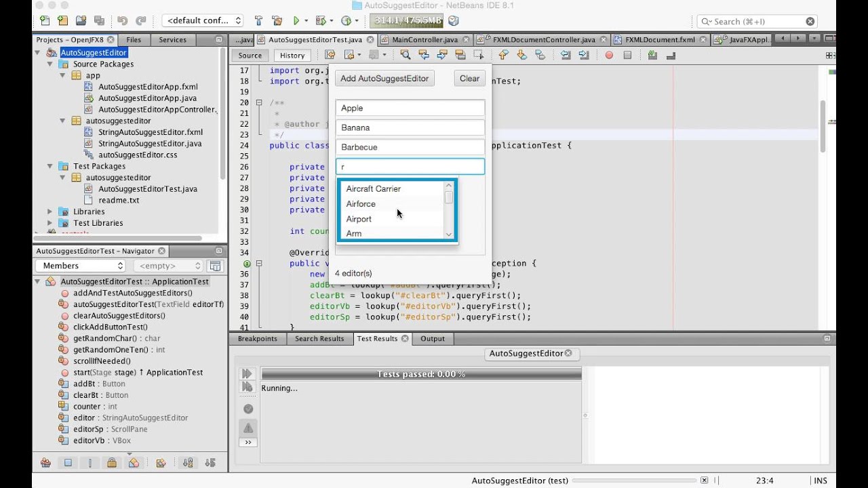
Task: Toggle Show Error filter in Test Results
Action: tap(248, 428)
